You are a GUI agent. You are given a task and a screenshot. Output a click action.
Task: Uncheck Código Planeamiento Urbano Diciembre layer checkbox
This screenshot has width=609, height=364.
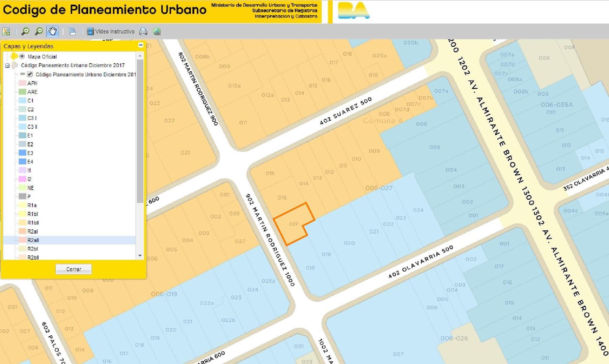pos(30,74)
